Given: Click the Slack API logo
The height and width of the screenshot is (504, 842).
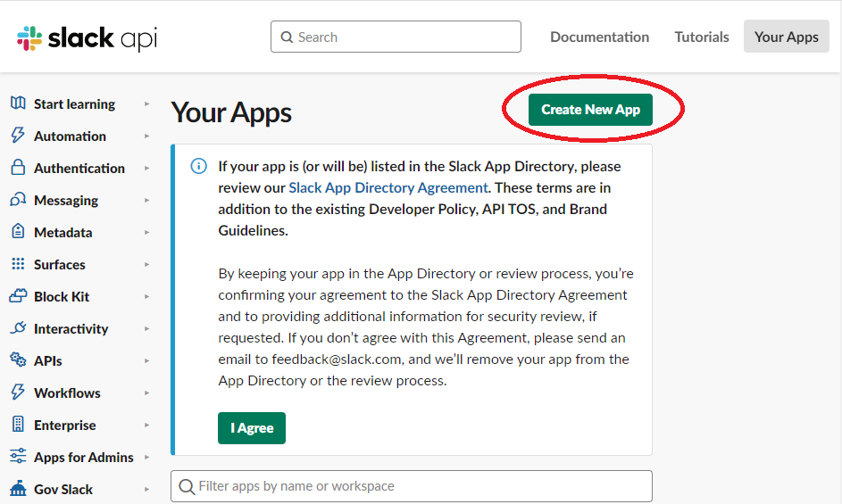Looking at the screenshot, I should tap(87, 38).
